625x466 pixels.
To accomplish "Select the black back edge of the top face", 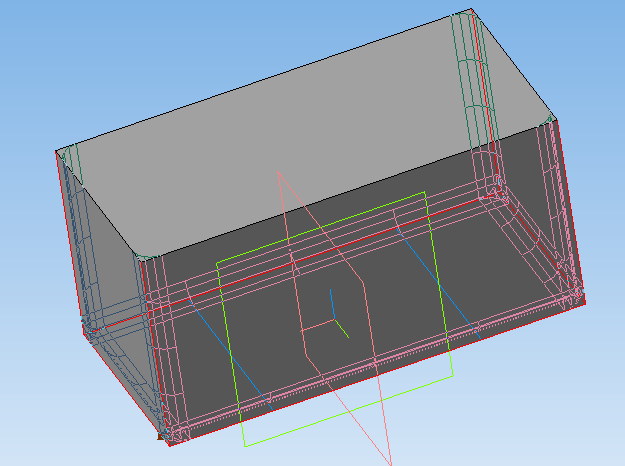I will pos(260,82).
